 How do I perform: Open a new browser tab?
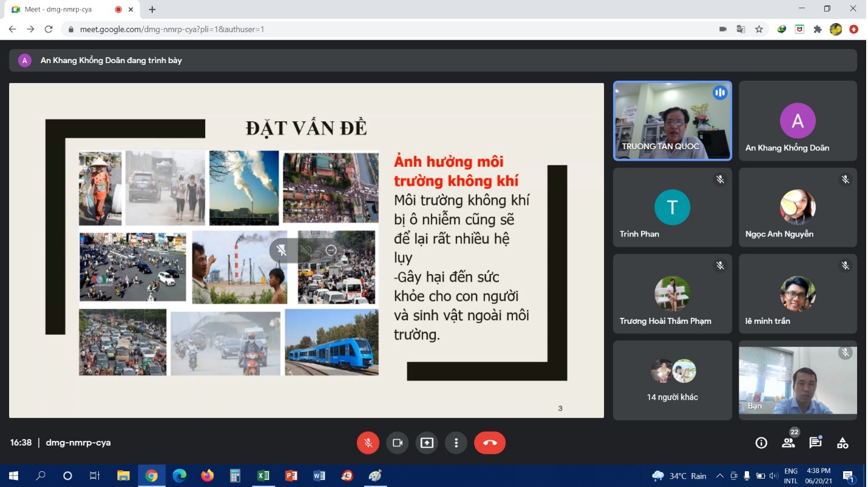(152, 10)
